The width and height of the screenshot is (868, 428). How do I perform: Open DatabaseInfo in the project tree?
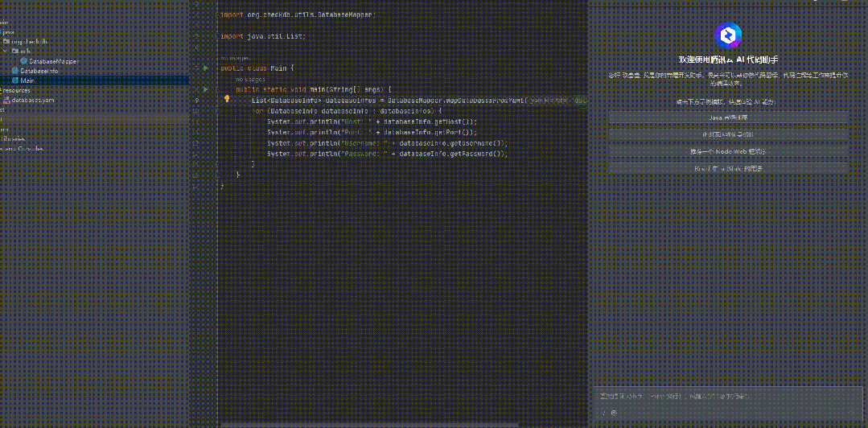[x=39, y=71]
